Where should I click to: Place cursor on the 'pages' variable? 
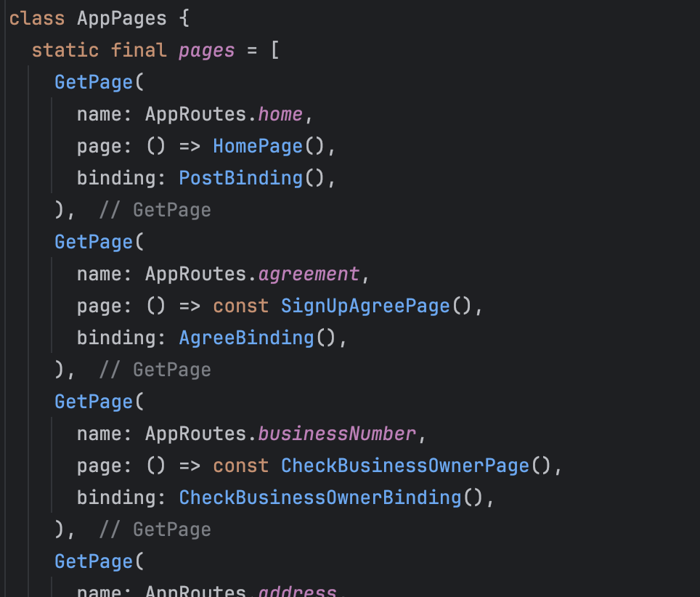tap(207, 52)
